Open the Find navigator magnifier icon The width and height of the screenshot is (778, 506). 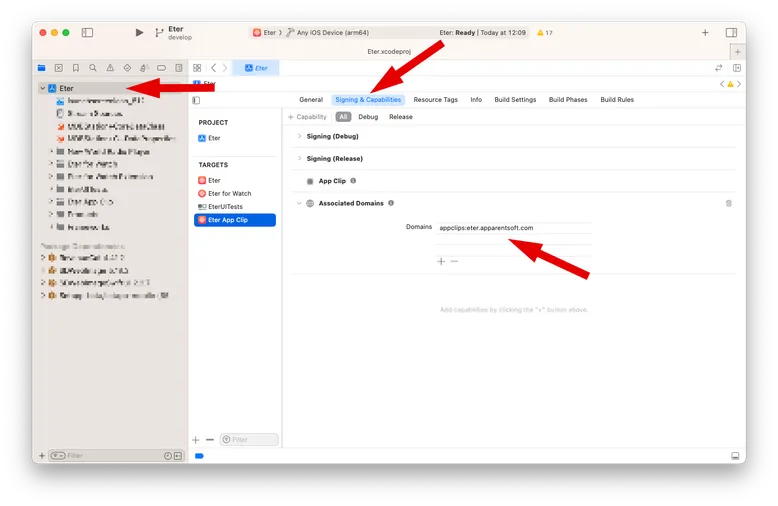pos(93,68)
